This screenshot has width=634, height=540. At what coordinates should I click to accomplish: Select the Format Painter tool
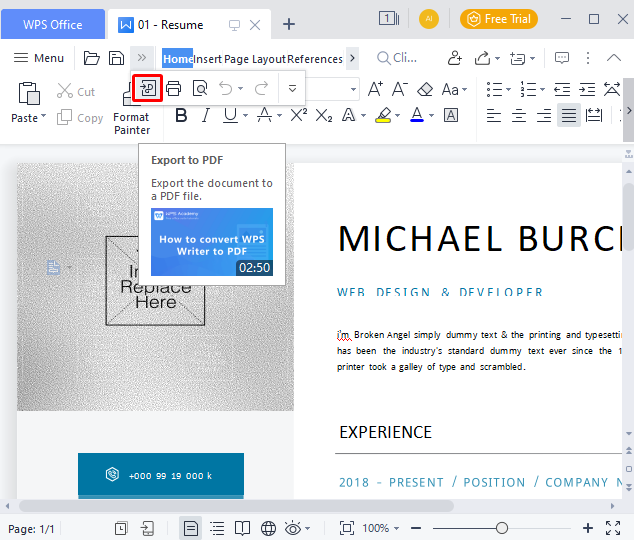[x=131, y=123]
